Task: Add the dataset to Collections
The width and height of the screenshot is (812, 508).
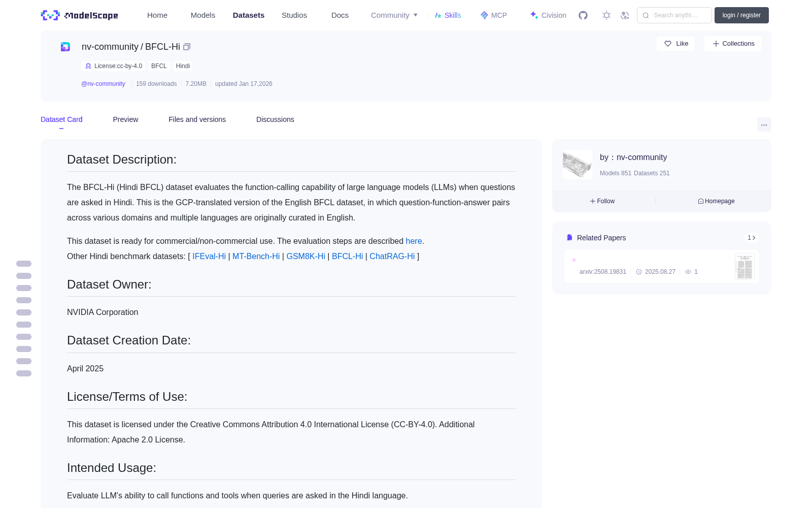Action: [x=733, y=44]
